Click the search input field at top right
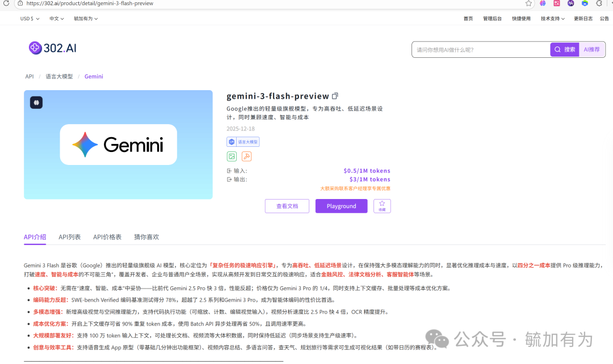 point(482,49)
